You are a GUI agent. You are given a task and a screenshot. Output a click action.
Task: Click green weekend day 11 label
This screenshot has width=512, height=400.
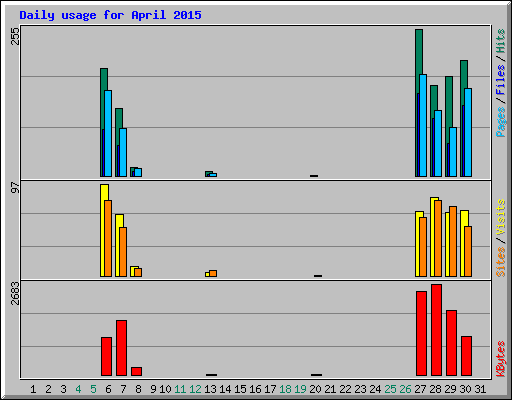pyautogui.click(x=180, y=389)
